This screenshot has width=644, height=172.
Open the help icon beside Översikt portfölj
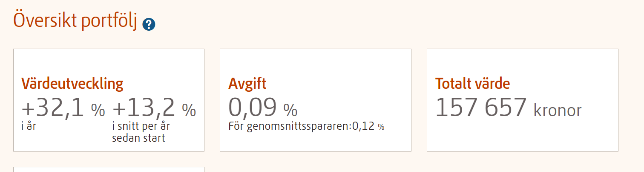149,24
